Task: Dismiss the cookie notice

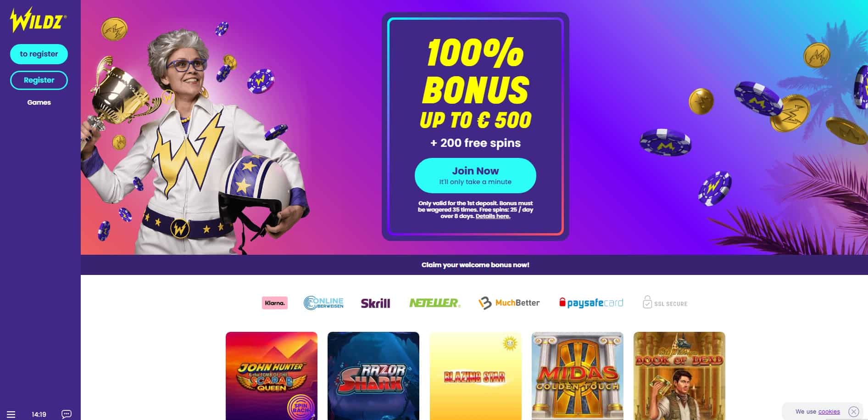Action: [x=854, y=412]
